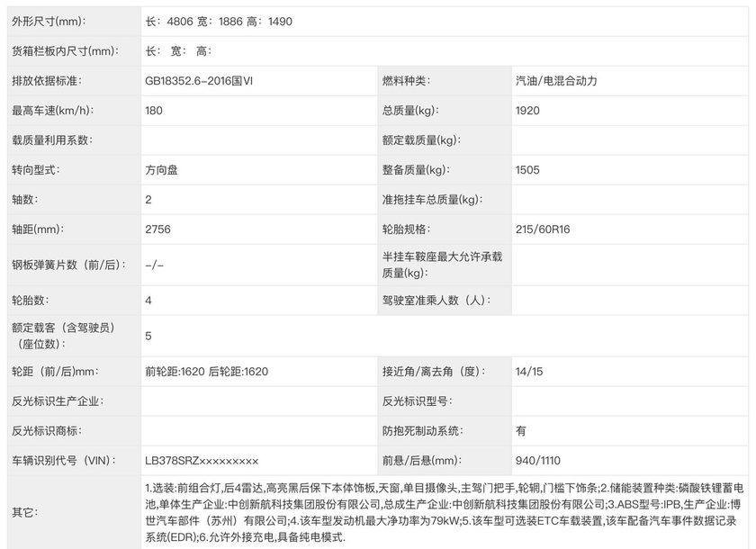Screen dimensions: 756x549
Task: Click the 载质量利用系数 label
Action: point(52,140)
